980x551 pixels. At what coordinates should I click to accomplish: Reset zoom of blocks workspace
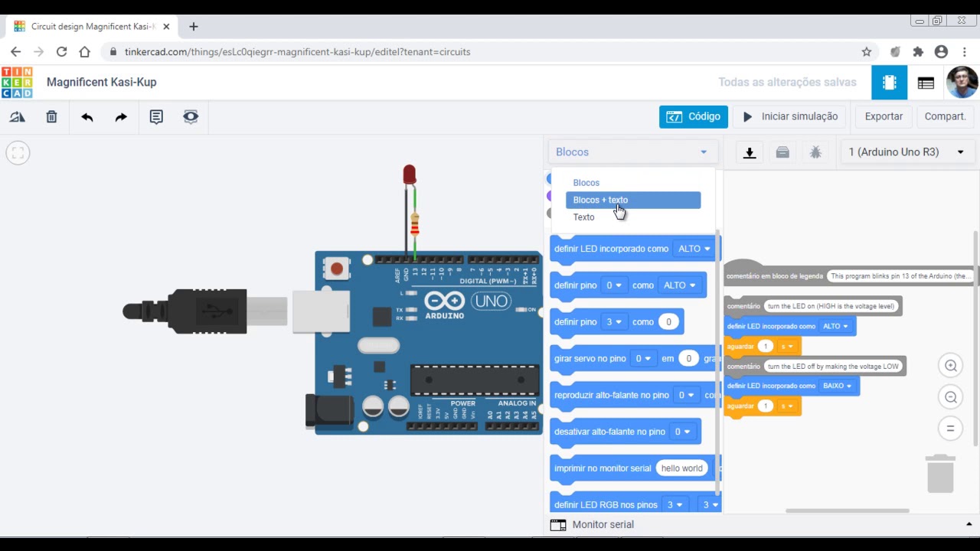(951, 429)
